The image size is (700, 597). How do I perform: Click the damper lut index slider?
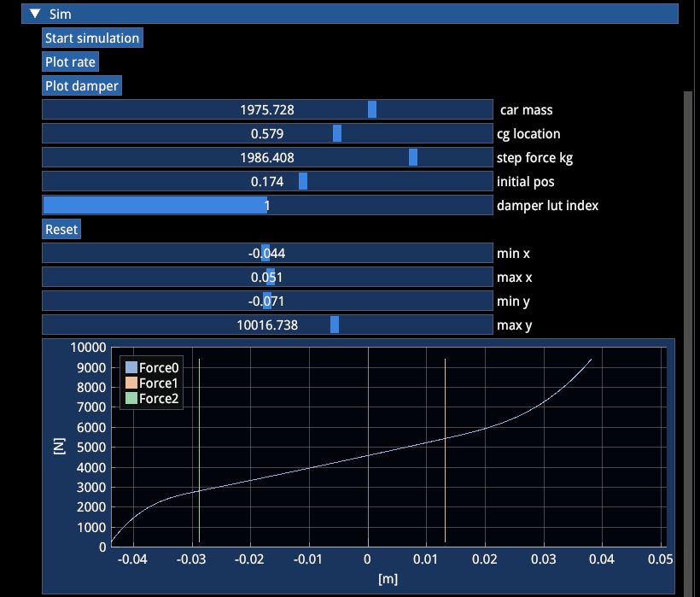tap(267, 205)
